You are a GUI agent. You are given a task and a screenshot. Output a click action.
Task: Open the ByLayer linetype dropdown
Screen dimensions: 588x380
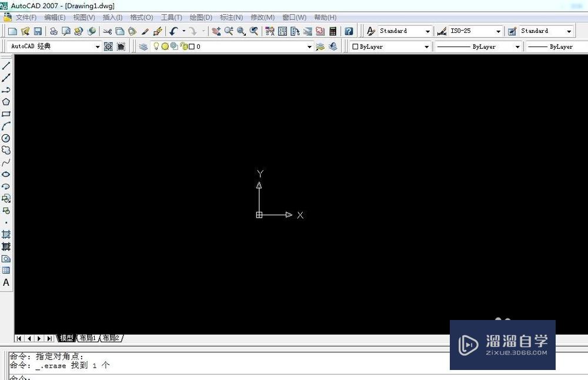(x=516, y=46)
